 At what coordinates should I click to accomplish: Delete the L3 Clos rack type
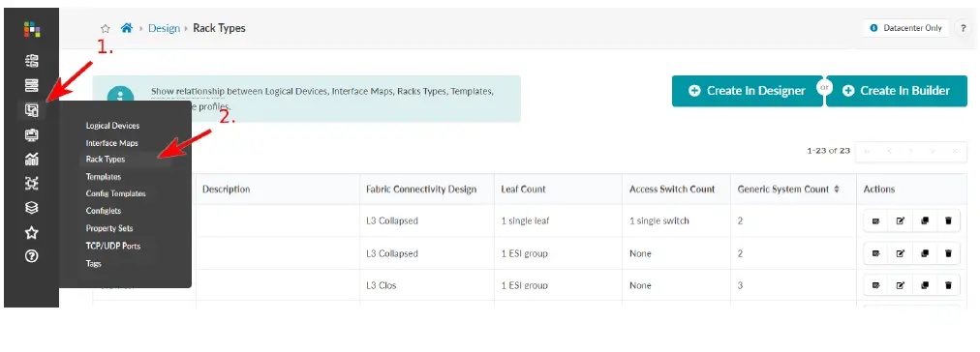(x=948, y=285)
